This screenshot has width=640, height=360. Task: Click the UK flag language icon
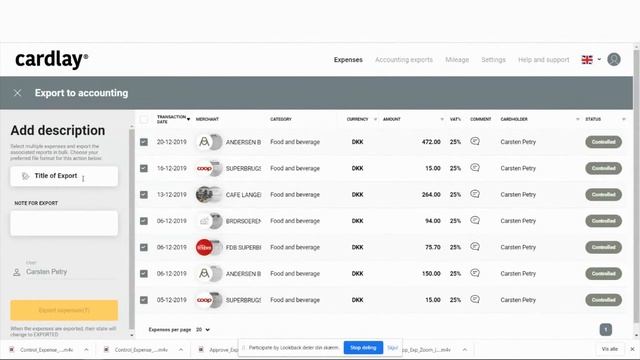pyautogui.click(x=587, y=60)
